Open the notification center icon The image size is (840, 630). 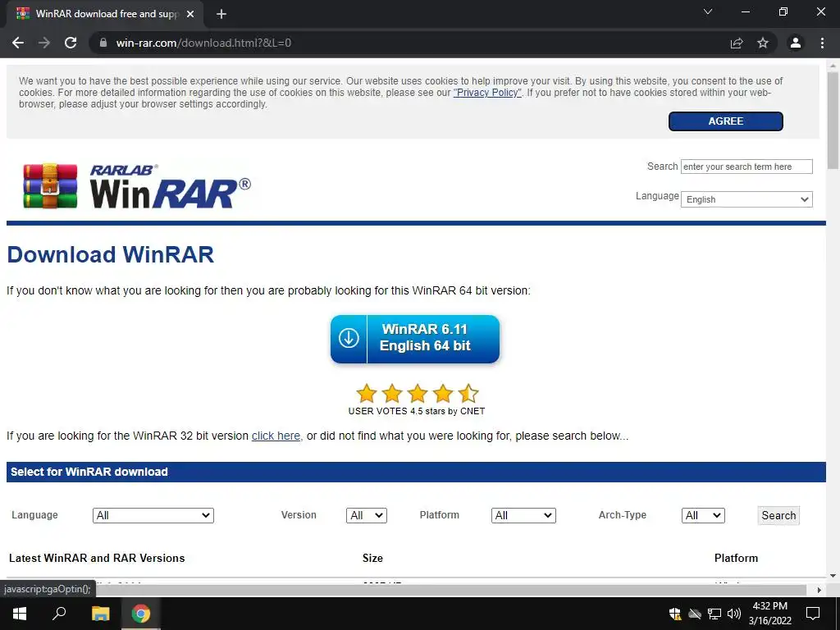pyautogui.click(x=813, y=614)
